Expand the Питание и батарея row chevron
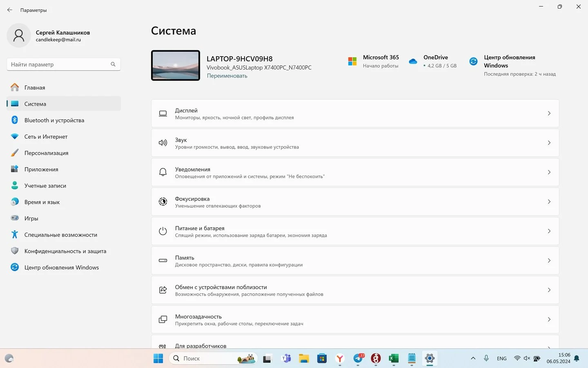This screenshot has height=368, width=588. click(549, 231)
